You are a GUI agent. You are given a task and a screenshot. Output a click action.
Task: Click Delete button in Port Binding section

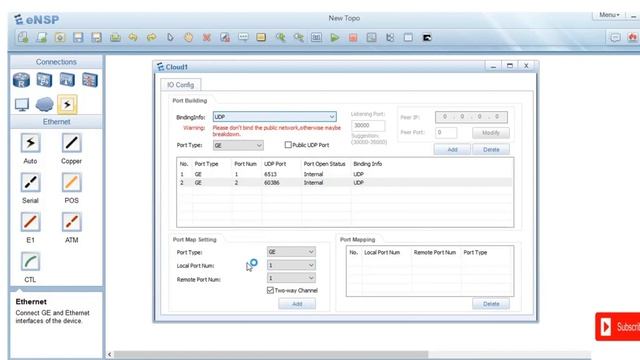pos(491,150)
